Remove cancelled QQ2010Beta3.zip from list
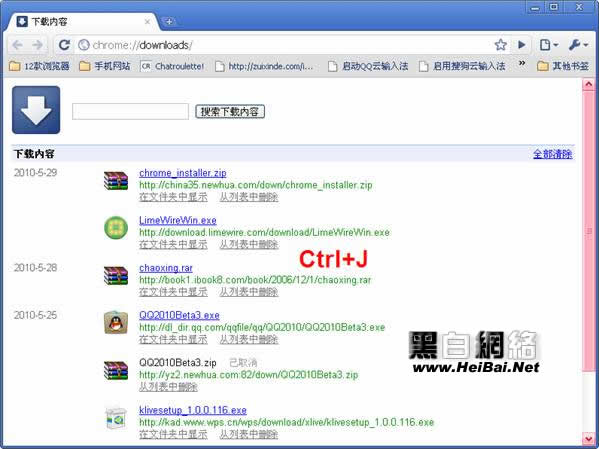The width and height of the screenshot is (599, 449). pos(168,387)
